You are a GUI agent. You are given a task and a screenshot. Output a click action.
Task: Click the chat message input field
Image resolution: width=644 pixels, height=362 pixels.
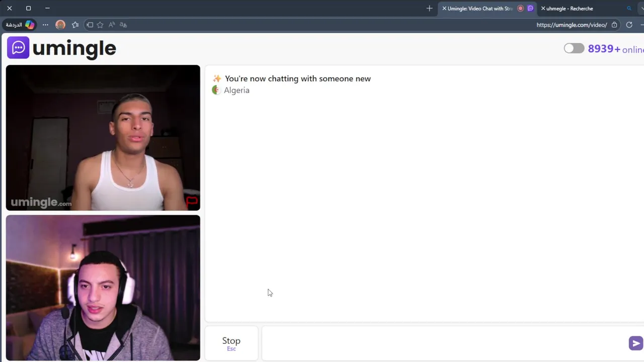point(445,343)
